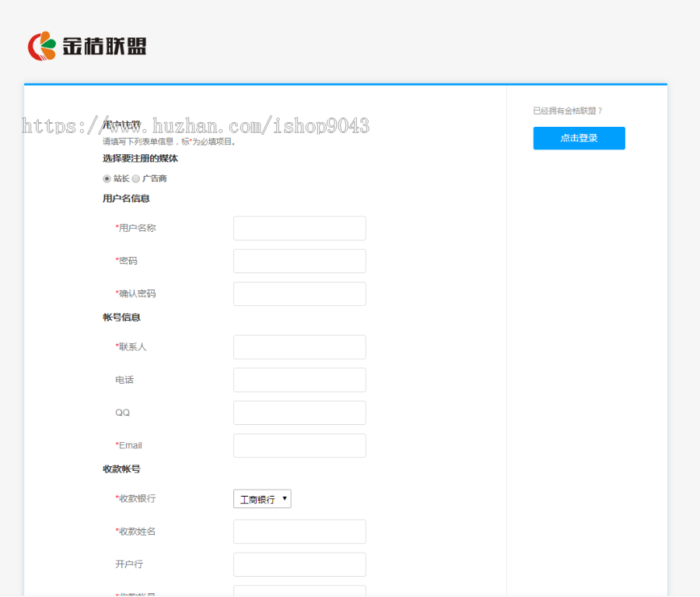Click the 点击登录 button
Viewport: 700px width, 597px height.
pyautogui.click(x=579, y=138)
